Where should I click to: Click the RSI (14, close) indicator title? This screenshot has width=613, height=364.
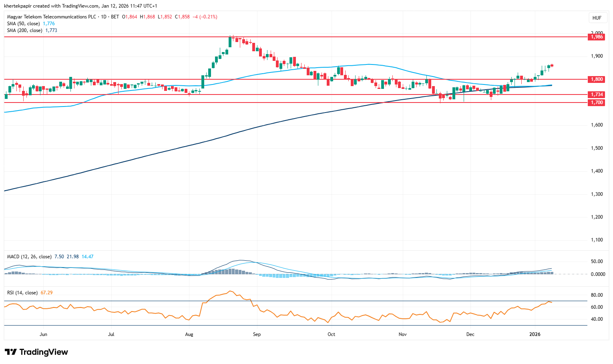tap(22, 293)
